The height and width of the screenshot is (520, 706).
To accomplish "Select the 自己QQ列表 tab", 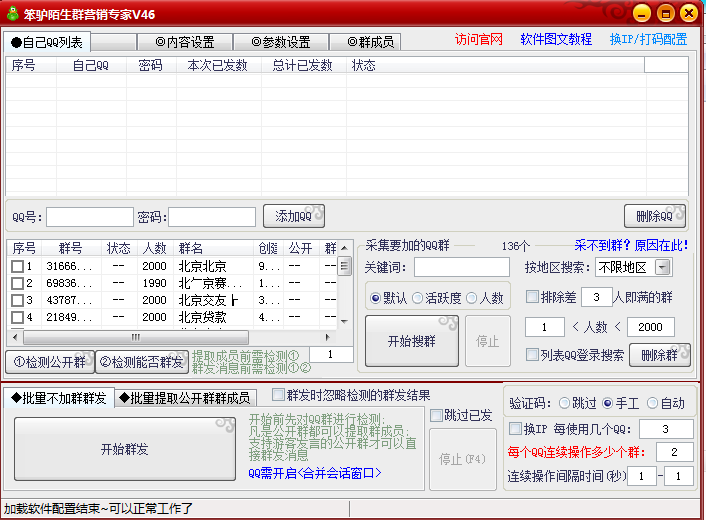I will [47, 42].
